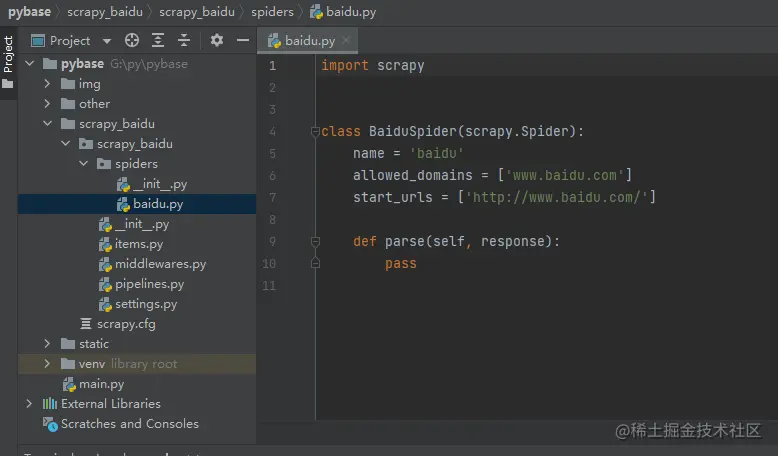Expand the img folder

(47, 83)
